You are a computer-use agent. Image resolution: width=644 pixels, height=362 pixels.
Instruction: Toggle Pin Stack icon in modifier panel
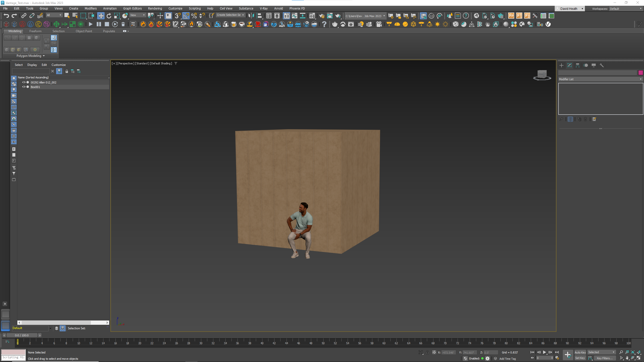click(x=561, y=119)
